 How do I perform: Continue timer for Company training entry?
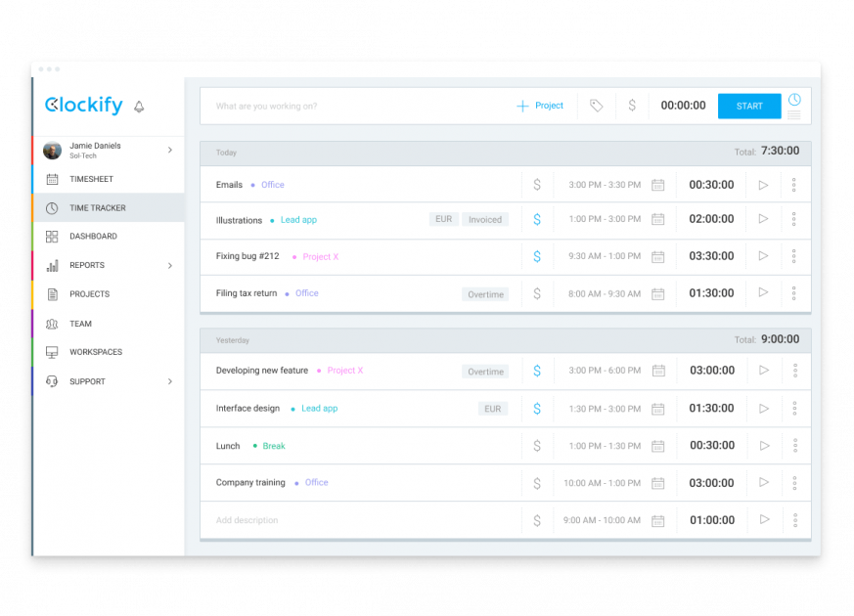(764, 483)
